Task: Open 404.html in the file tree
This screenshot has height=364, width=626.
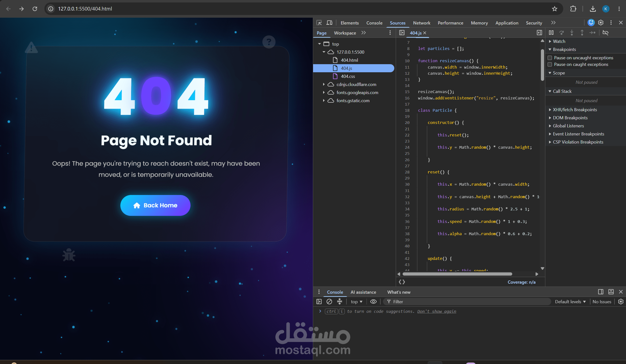Action: (x=349, y=60)
